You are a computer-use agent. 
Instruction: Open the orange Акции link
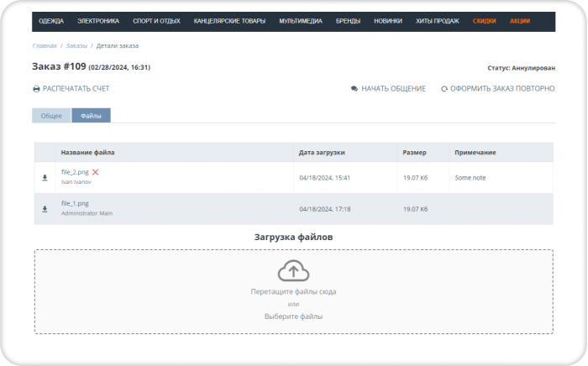(x=520, y=21)
